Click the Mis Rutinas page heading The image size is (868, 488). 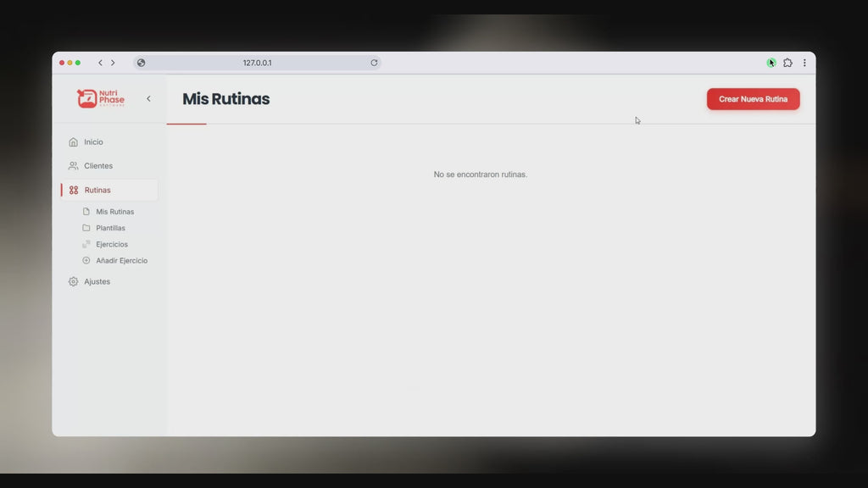click(x=225, y=99)
